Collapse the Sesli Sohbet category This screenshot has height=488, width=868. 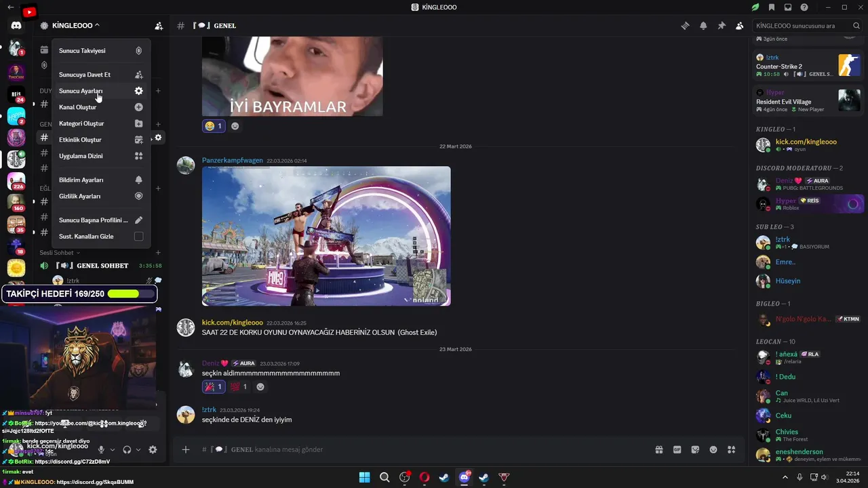60,253
